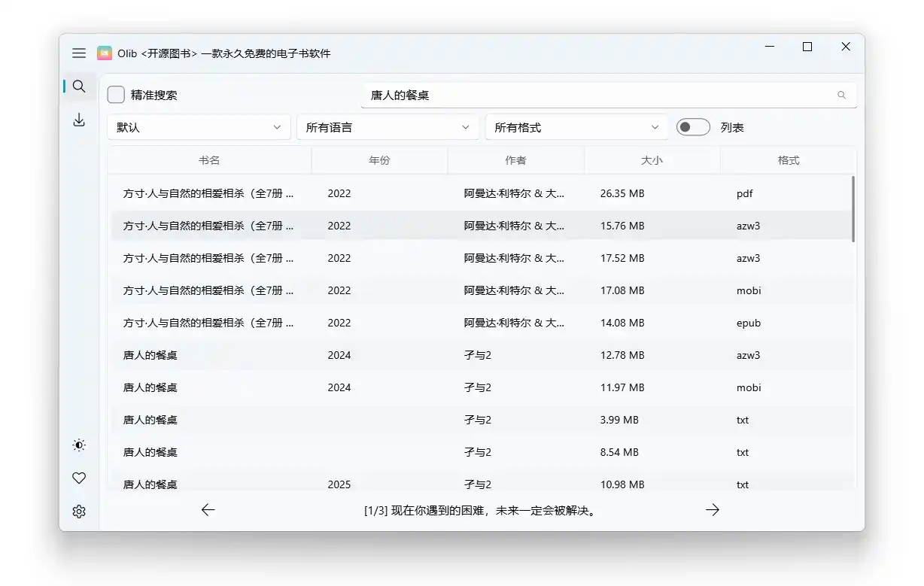Click year 2024 in the 12.78 MB row
The height and width of the screenshot is (586, 924).
[339, 355]
